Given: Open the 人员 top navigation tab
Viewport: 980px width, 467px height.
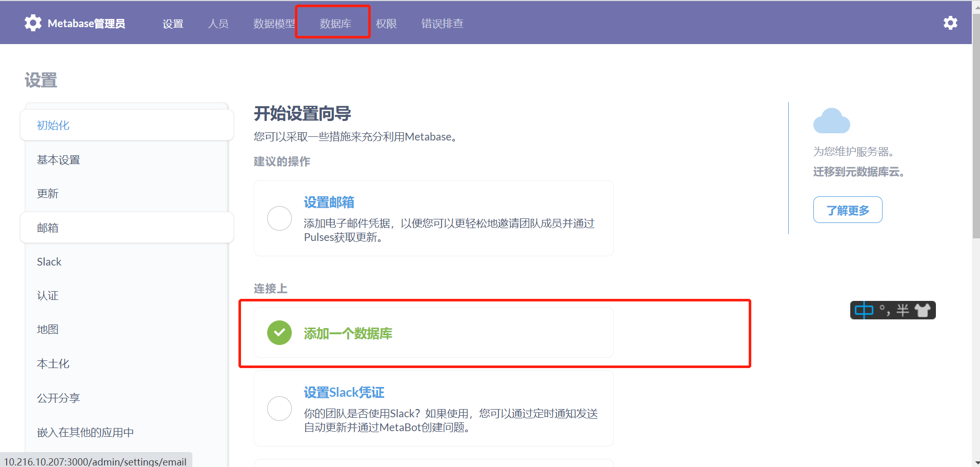Looking at the screenshot, I should (218, 24).
